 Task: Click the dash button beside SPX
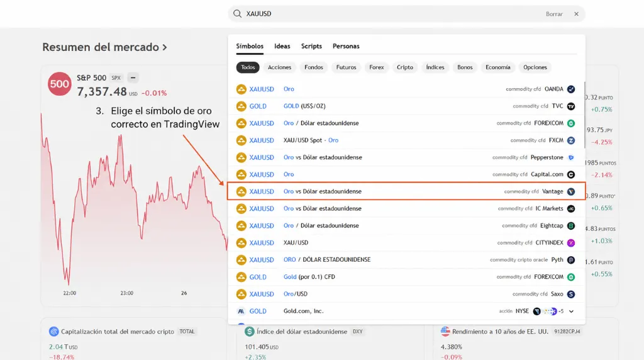click(133, 77)
